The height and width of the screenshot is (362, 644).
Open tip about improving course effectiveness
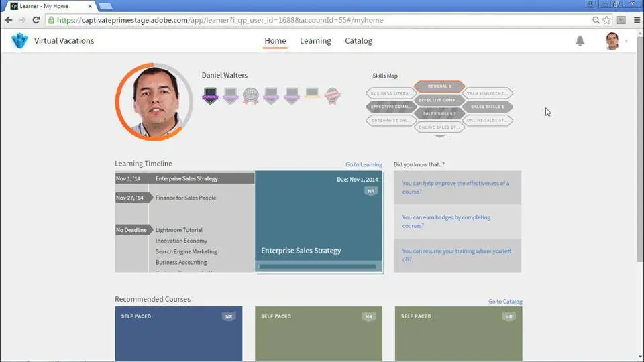[x=458, y=188]
